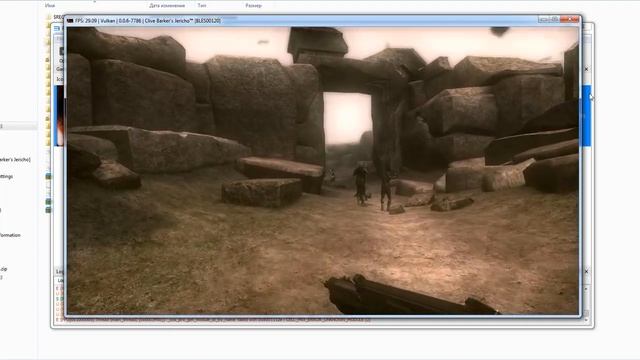640x360 pixels.
Task: Click the game window title bar icon
Action: tap(70, 20)
